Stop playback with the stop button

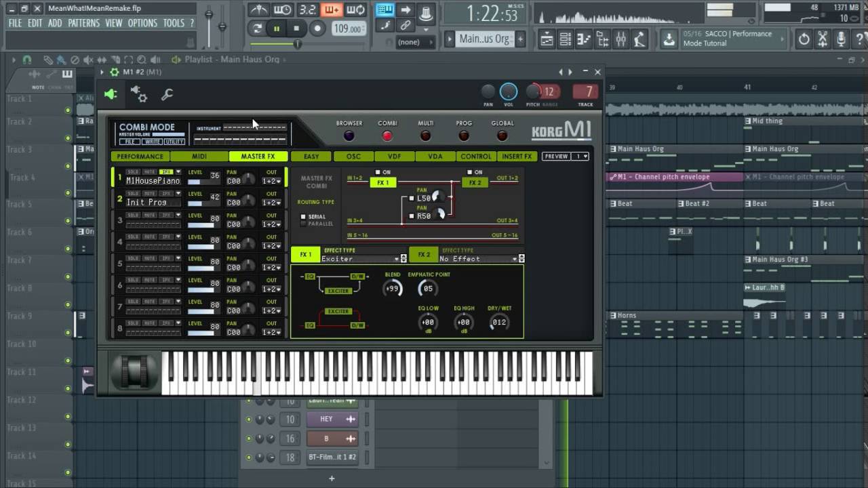tap(296, 28)
